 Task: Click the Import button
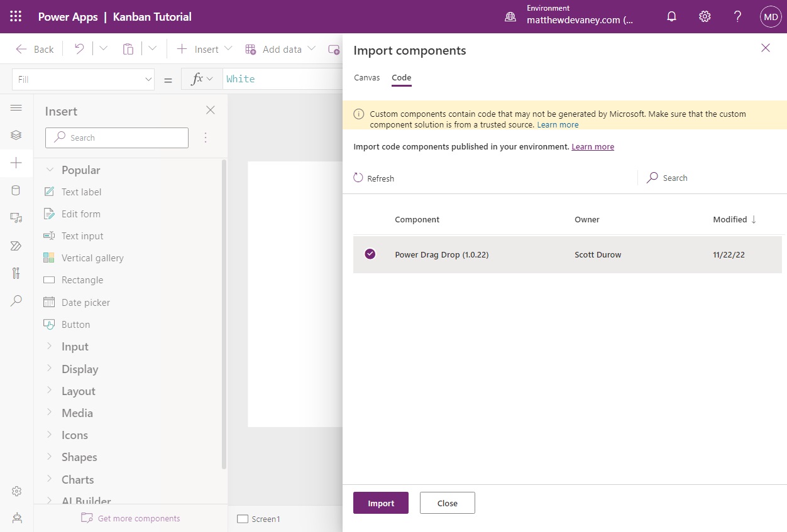click(380, 502)
